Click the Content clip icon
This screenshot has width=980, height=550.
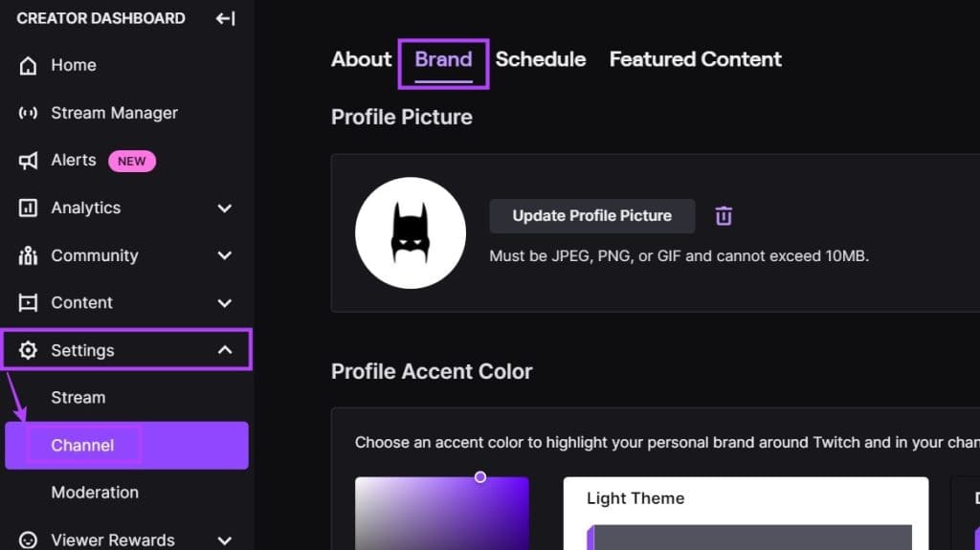[28, 303]
